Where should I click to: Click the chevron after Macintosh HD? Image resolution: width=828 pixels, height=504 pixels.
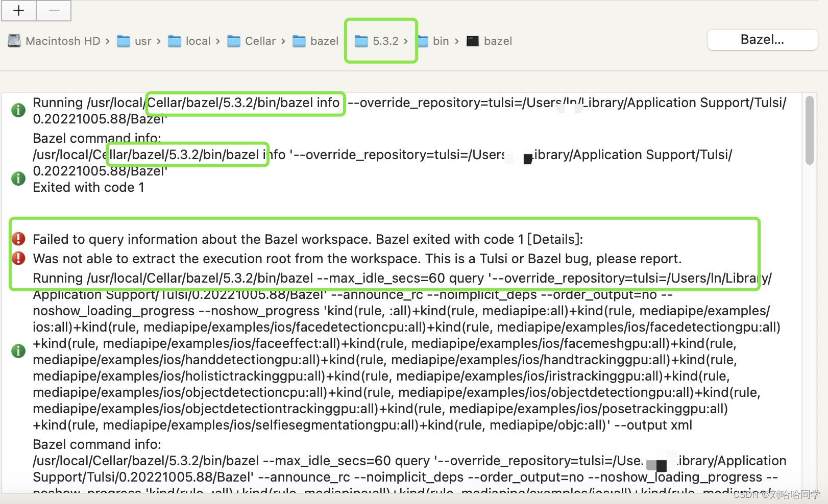(x=107, y=41)
